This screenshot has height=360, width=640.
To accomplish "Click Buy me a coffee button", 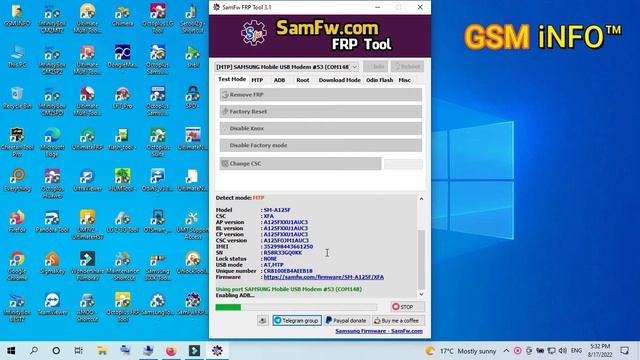I will pyautogui.click(x=398, y=320).
